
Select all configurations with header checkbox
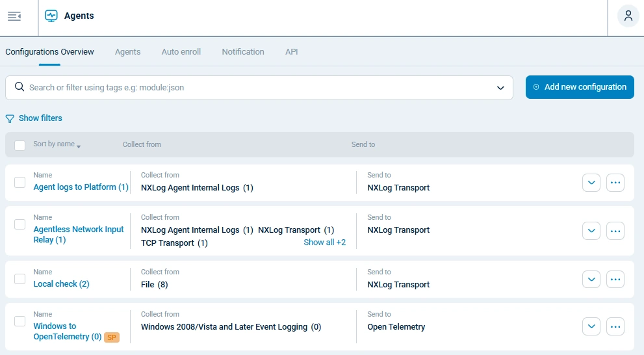[19, 145]
